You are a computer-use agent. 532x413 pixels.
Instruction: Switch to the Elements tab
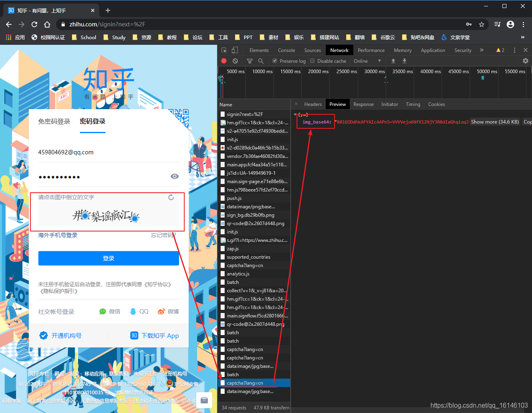(259, 50)
